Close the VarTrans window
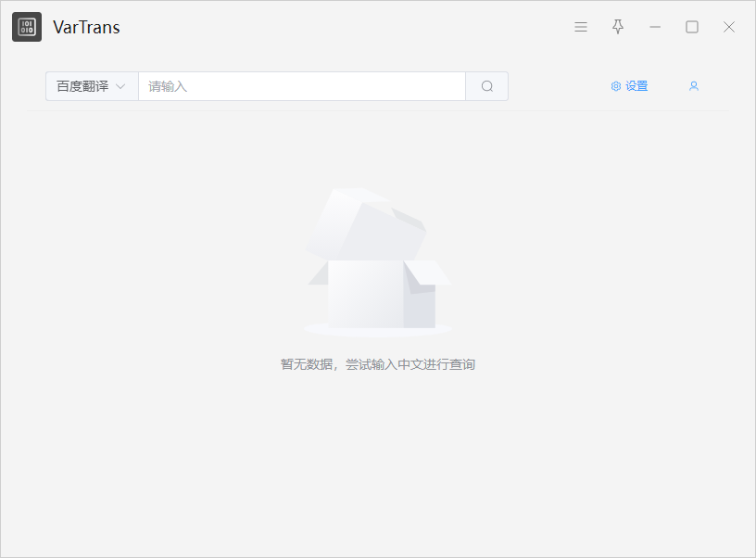This screenshot has width=756, height=558. (x=729, y=27)
